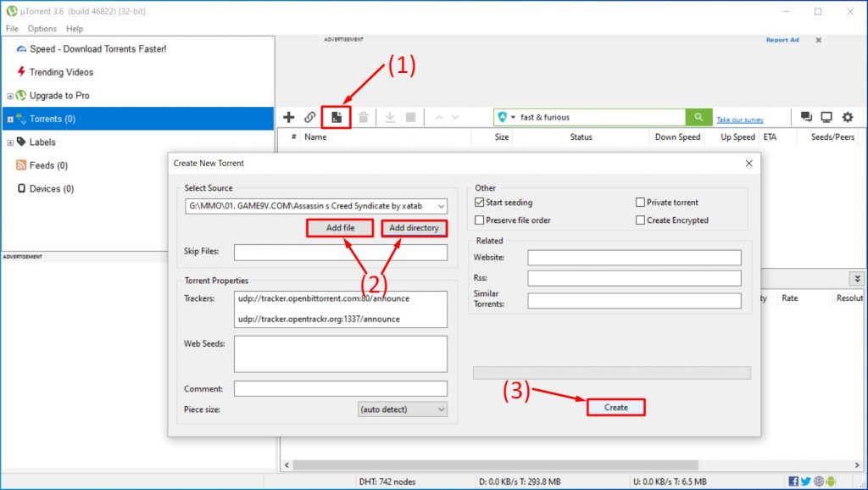The image size is (868, 490).
Task: Close the top advertisement banner
Action: point(819,40)
